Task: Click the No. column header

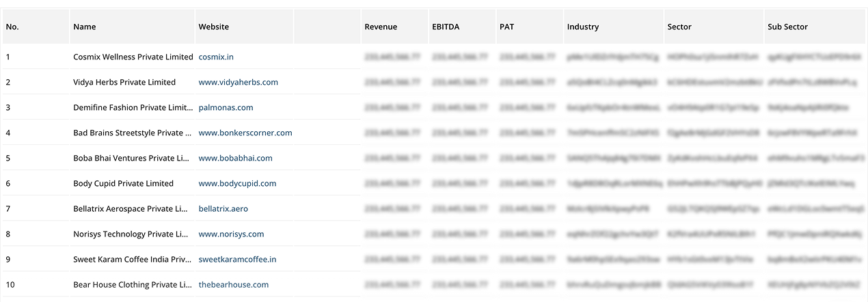Action: tap(36, 27)
